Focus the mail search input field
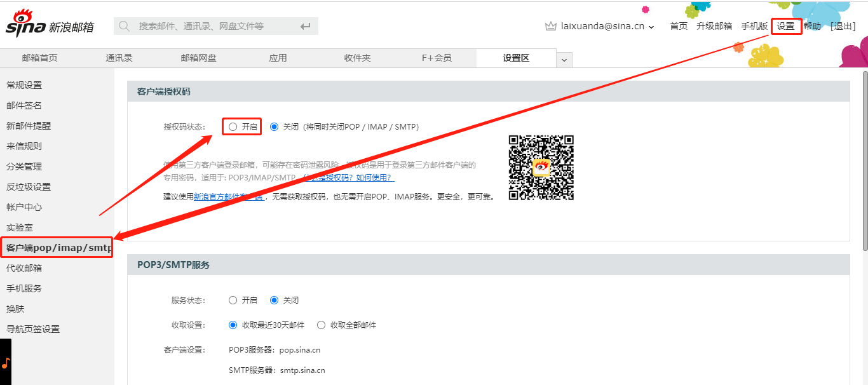This screenshot has width=868, height=385. pyautogui.click(x=216, y=26)
